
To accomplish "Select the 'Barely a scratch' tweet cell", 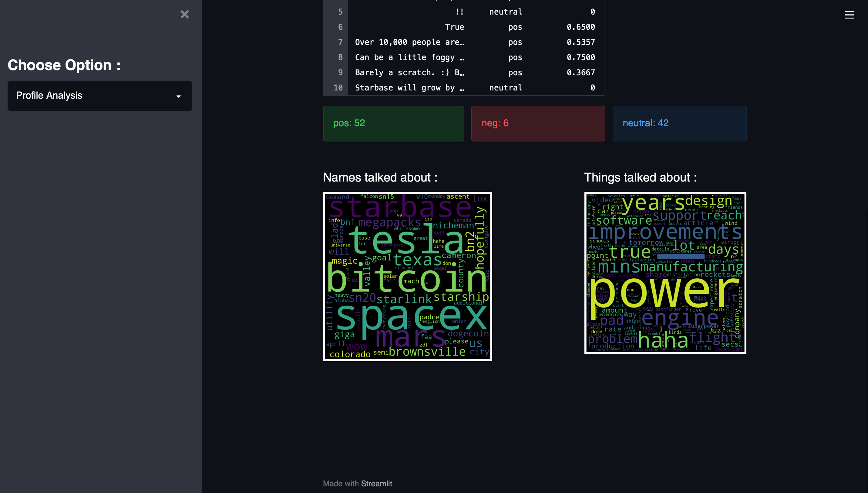I will (x=409, y=73).
